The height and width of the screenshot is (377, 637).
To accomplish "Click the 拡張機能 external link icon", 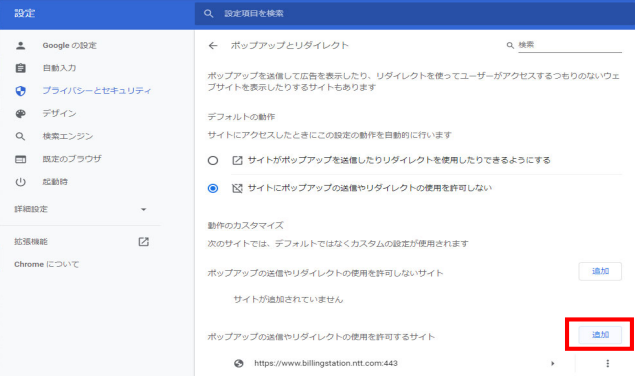I will tap(143, 242).
